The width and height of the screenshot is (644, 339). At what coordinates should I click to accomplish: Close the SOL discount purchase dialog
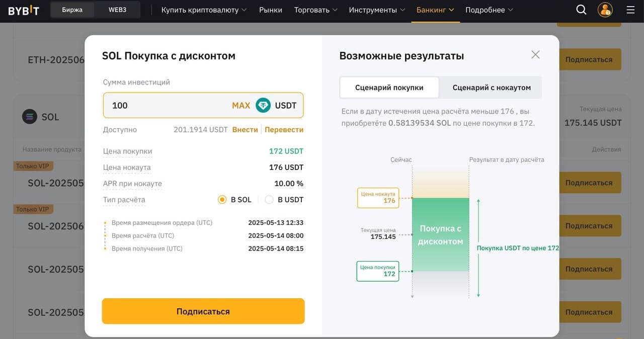pyautogui.click(x=535, y=54)
